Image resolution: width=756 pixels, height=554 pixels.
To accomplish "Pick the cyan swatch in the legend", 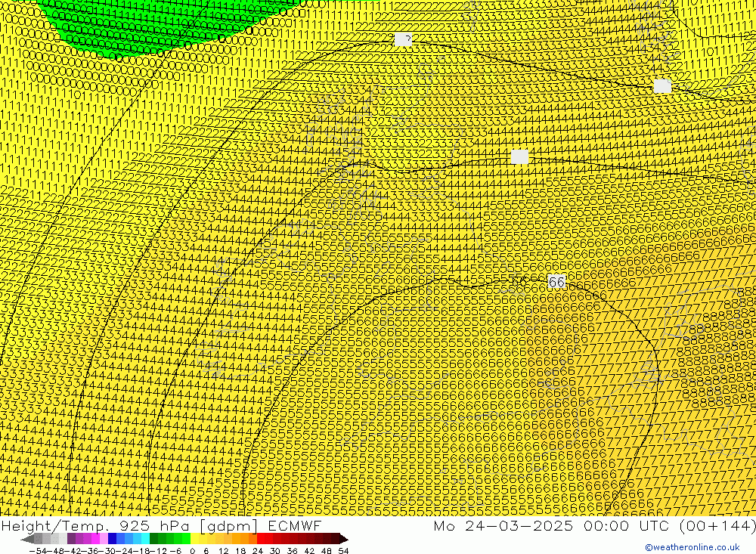I will (x=144, y=539).
